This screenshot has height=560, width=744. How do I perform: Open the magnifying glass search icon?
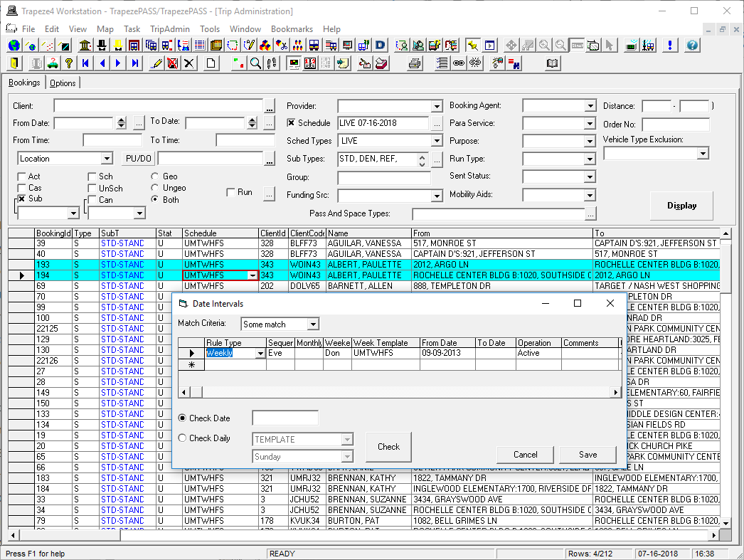point(256,63)
